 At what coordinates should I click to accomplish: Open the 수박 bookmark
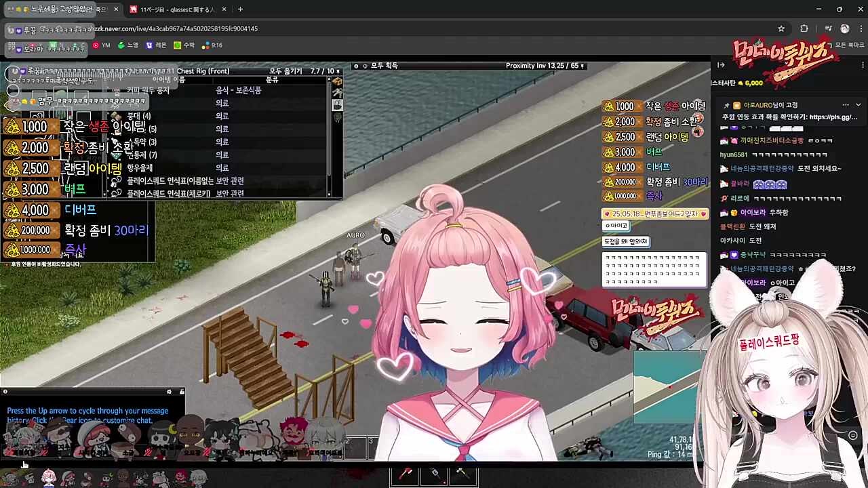coord(184,45)
